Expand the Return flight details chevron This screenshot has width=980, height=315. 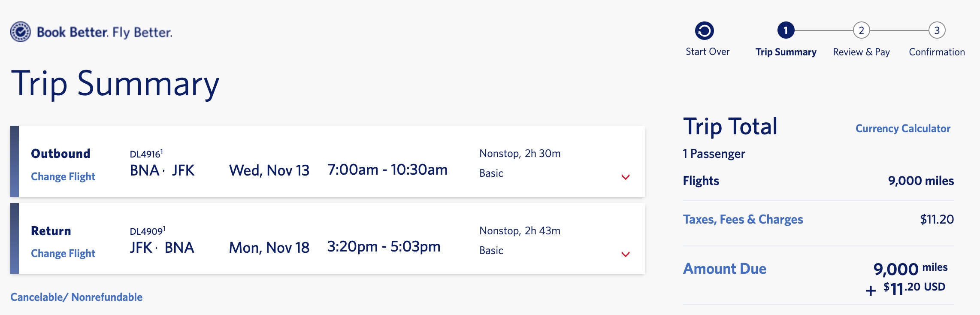coord(626,253)
